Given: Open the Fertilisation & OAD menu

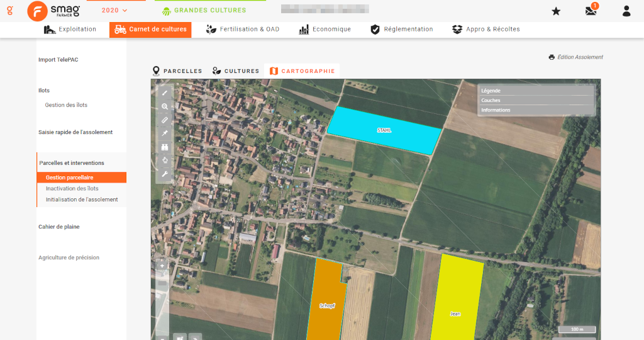Looking at the screenshot, I should [x=243, y=30].
